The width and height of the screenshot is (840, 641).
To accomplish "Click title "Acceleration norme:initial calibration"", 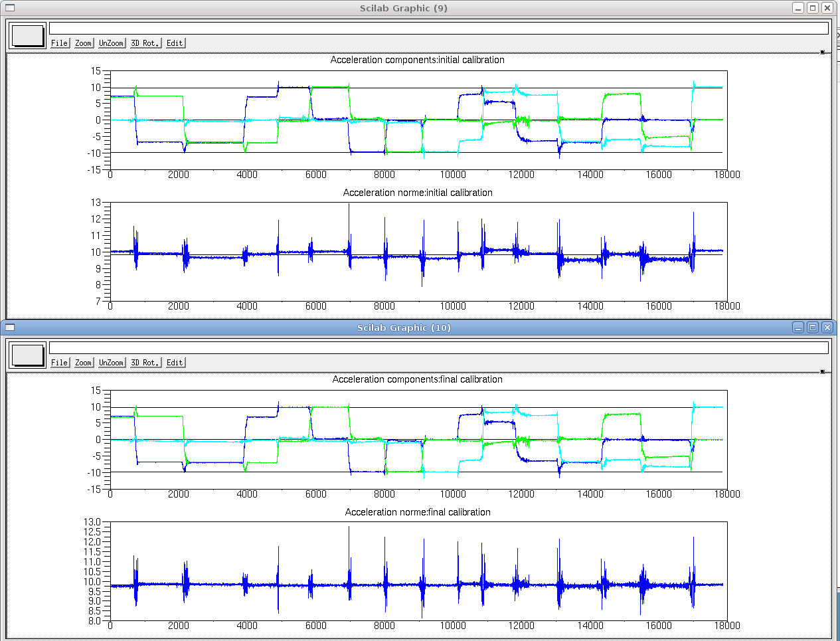I will [x=418, y=193].
